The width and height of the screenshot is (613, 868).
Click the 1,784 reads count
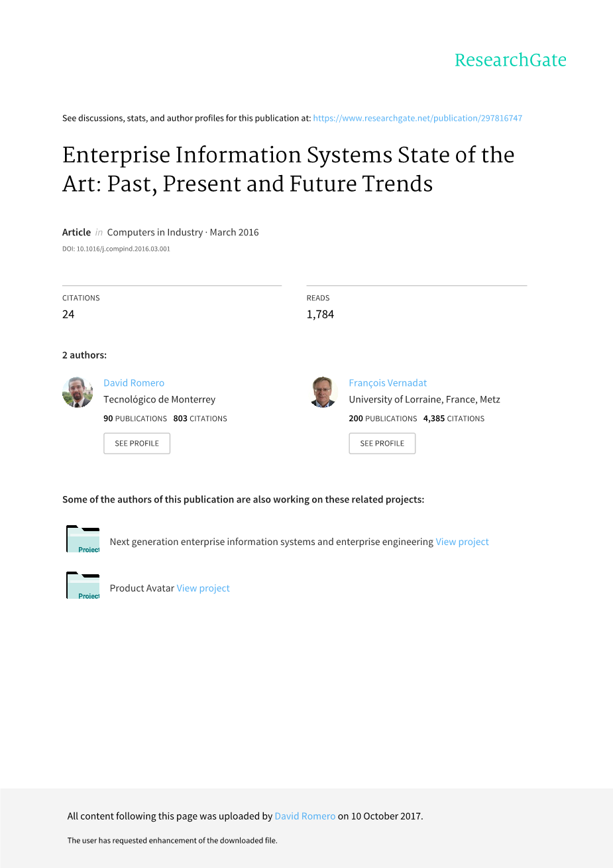pyautogui.click(x=320, y=314)
